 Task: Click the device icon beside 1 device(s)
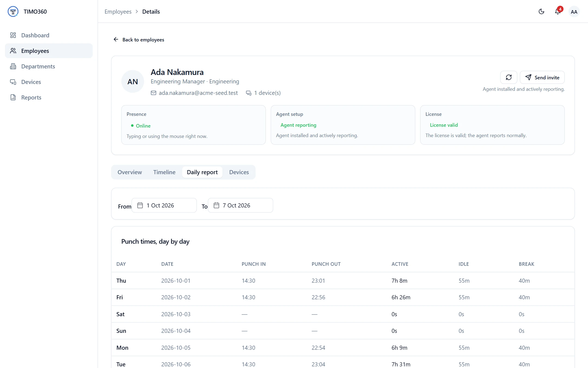click(249, 93)
